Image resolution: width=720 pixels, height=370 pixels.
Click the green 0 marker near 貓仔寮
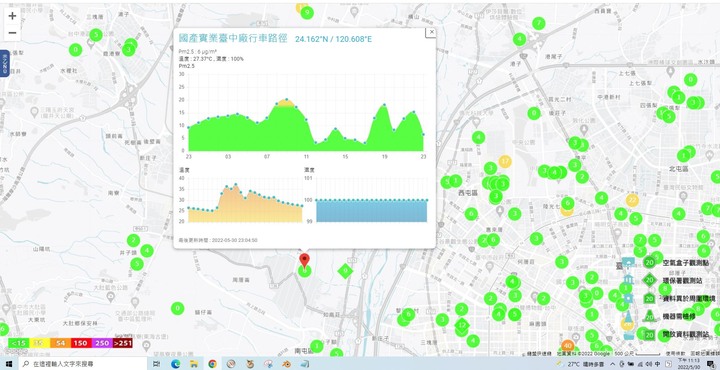pyautogui.click(x=177, y=308)
